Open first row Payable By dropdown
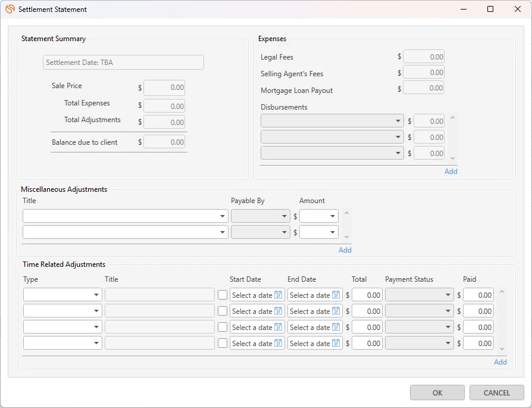This screenshot has height=408, width=532. coord(261,216)
